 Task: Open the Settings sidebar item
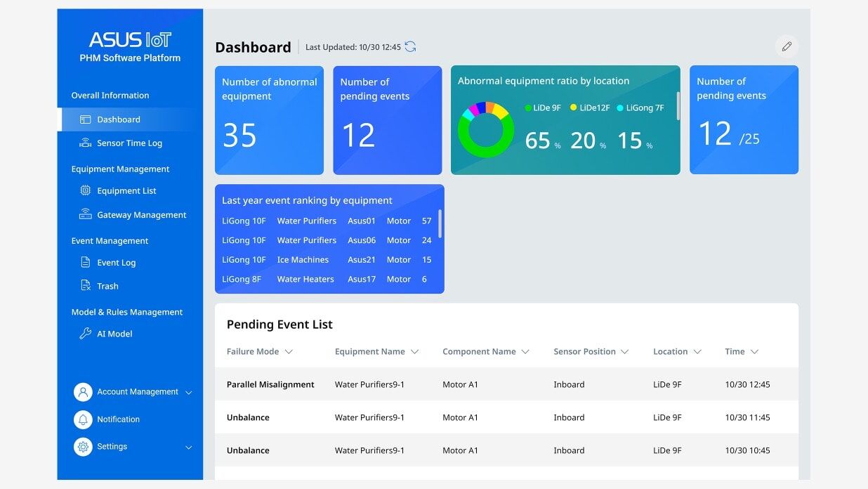pyautogui.click(x=112, y=447)
